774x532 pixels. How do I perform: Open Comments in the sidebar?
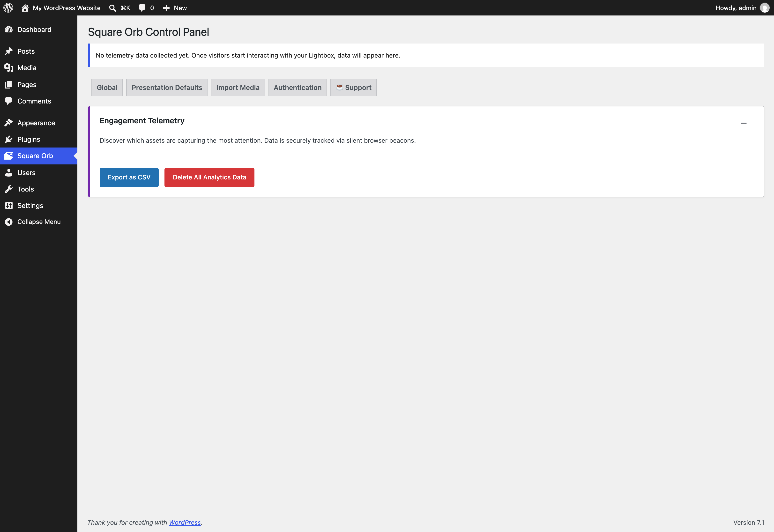(39, 101)
